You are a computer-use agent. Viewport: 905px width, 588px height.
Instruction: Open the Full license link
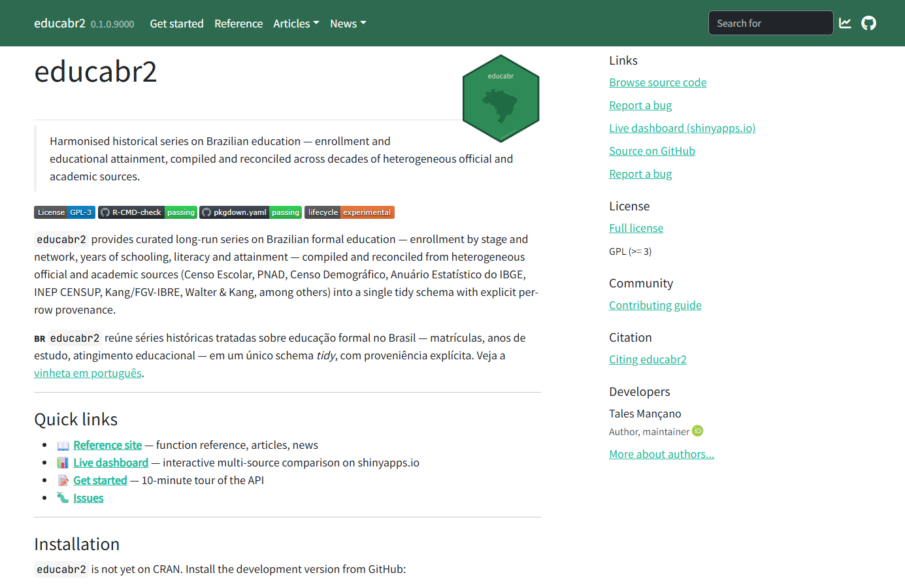[636, 228]
